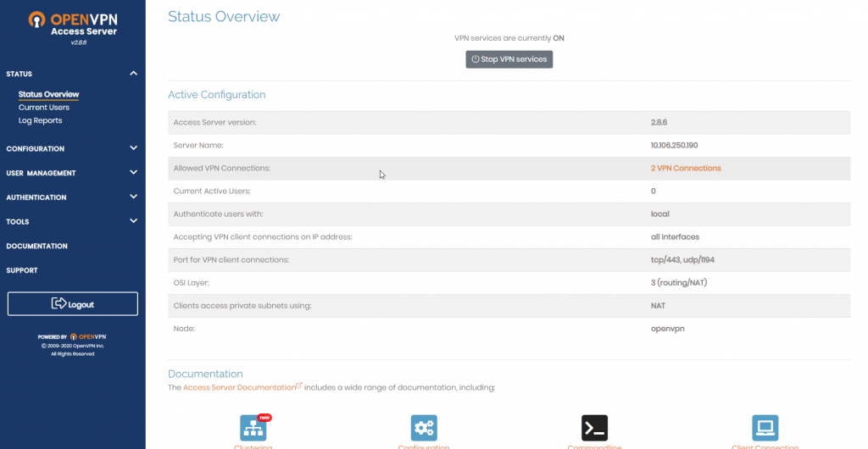Expand the Tools section chevron
Image resolution: width=868 pixels, height=449 pixels.
[133, 221]
